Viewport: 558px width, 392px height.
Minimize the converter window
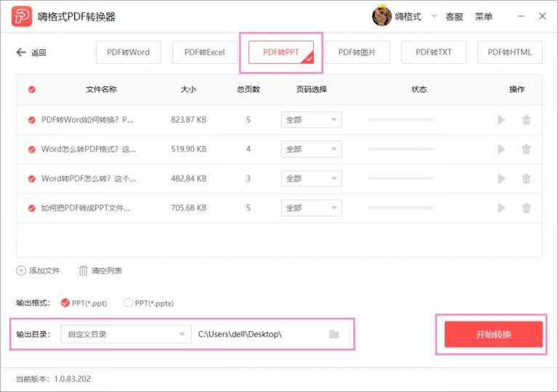521,16
